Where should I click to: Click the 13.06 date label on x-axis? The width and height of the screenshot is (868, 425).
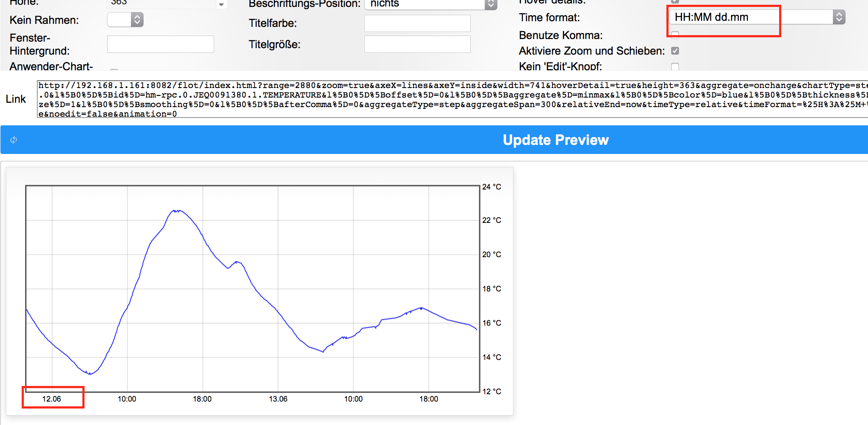pyautogui.click(x=278, y=399)
